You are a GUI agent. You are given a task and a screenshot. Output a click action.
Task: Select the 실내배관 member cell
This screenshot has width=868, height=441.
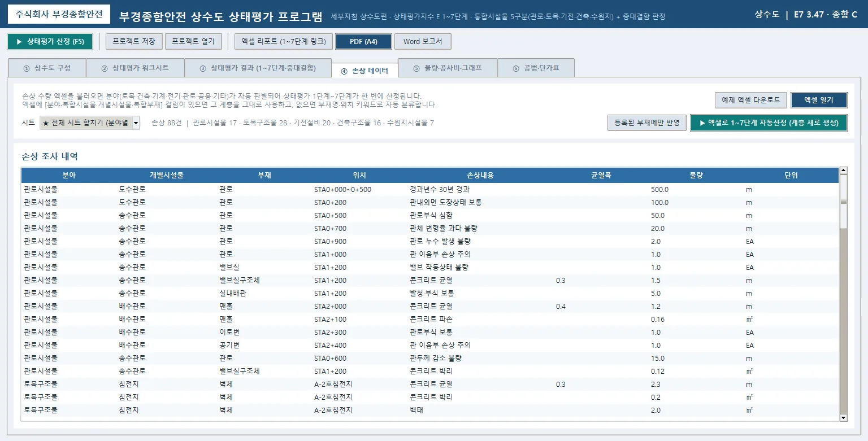pyautogui.click(x=233, y=293)
